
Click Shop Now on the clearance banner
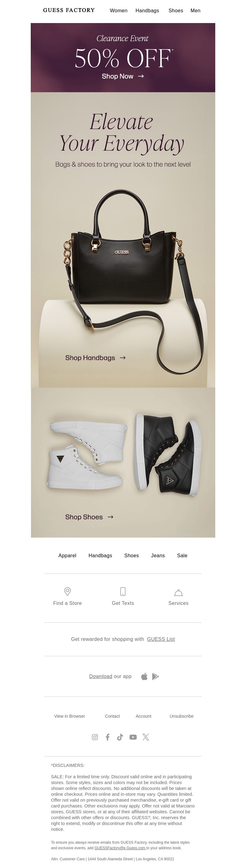123,76
